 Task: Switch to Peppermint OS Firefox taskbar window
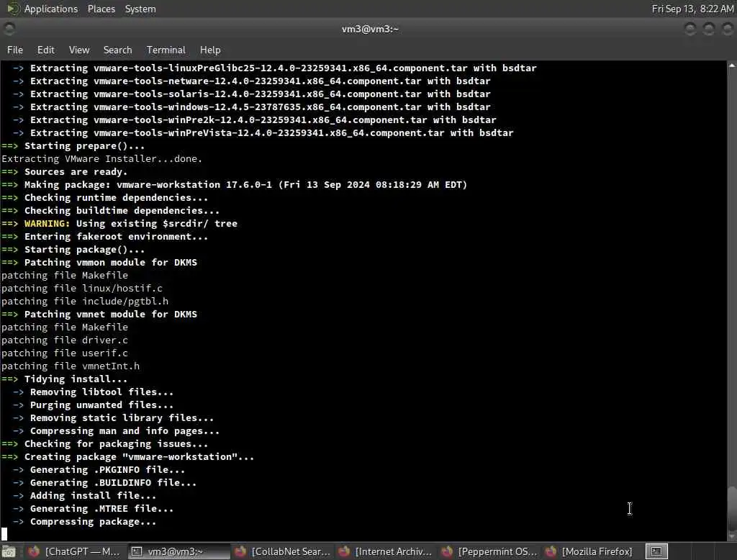point(489,551)
